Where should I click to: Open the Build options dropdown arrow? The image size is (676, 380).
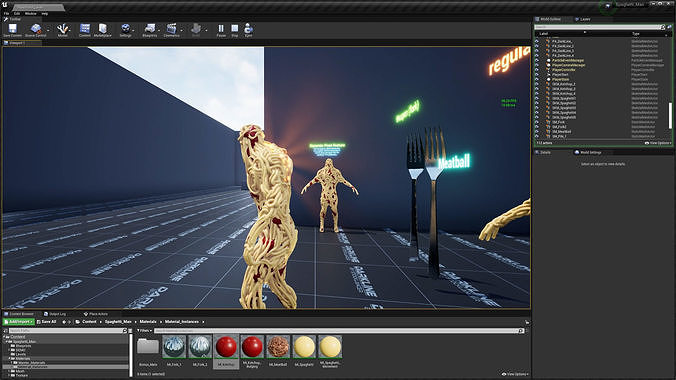(206, 30)
